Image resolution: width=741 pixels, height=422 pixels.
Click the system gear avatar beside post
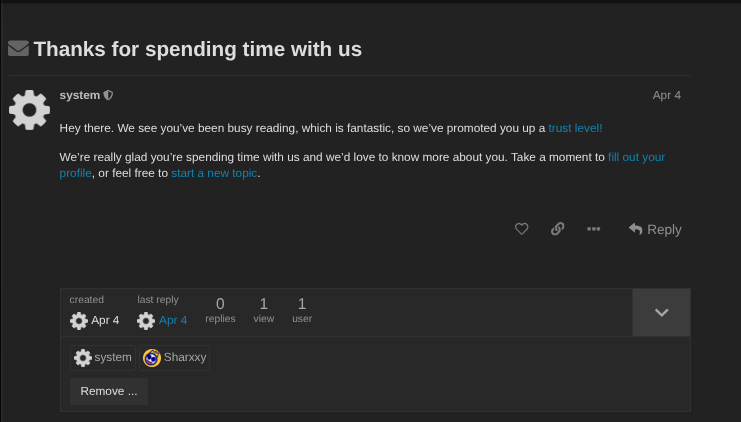point(30,110)
